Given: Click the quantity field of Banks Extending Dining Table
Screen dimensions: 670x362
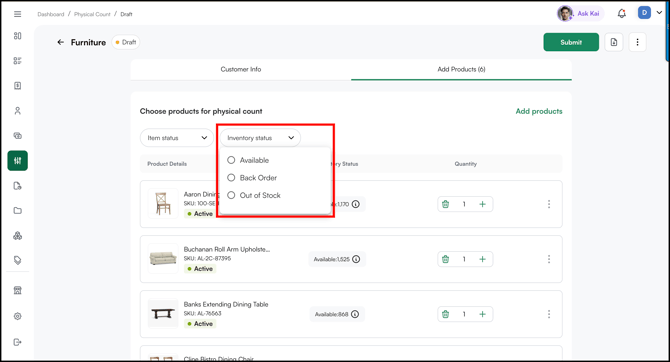Looking at the screenshot, I should [464, 314].
